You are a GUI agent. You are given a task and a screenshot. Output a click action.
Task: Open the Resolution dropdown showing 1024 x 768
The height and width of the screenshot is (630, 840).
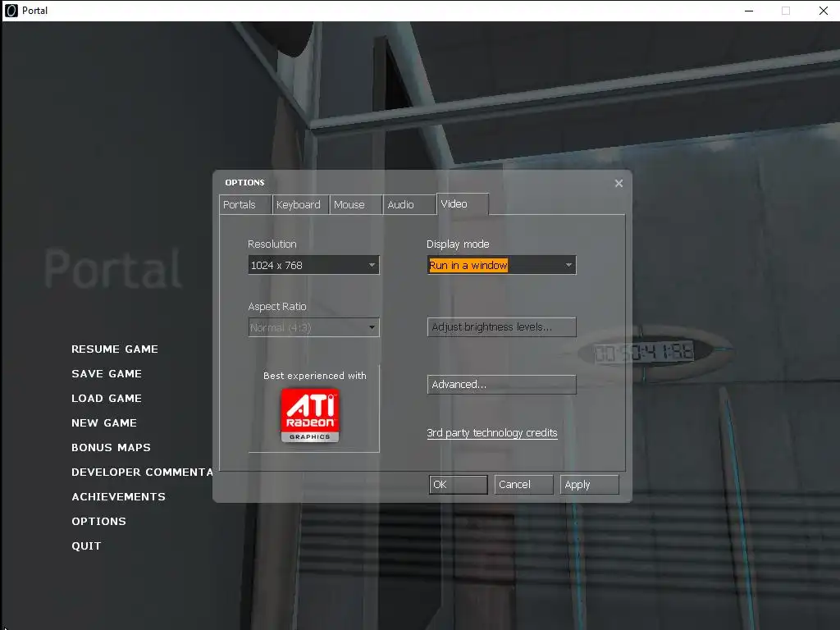coord(314,265)
